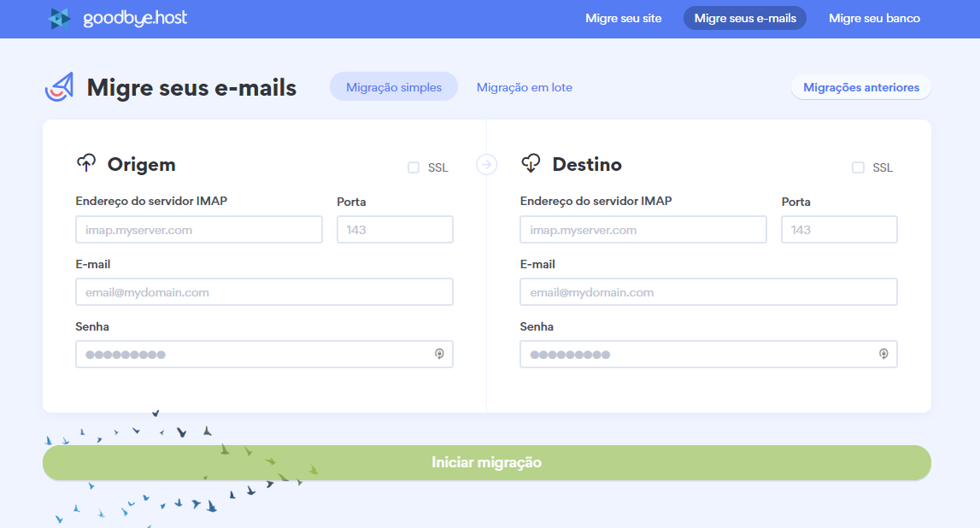This screenshot has width=980, height=528.
Task: Click the Destino E-mail input field
Action: tap(708, 292)
